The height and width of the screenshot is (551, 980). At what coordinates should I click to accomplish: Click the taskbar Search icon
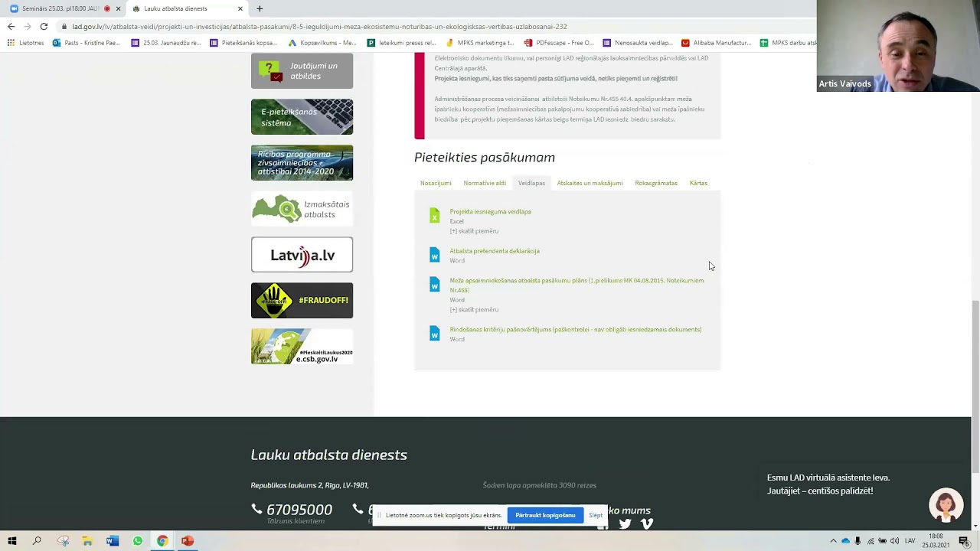tap(37, 541)
